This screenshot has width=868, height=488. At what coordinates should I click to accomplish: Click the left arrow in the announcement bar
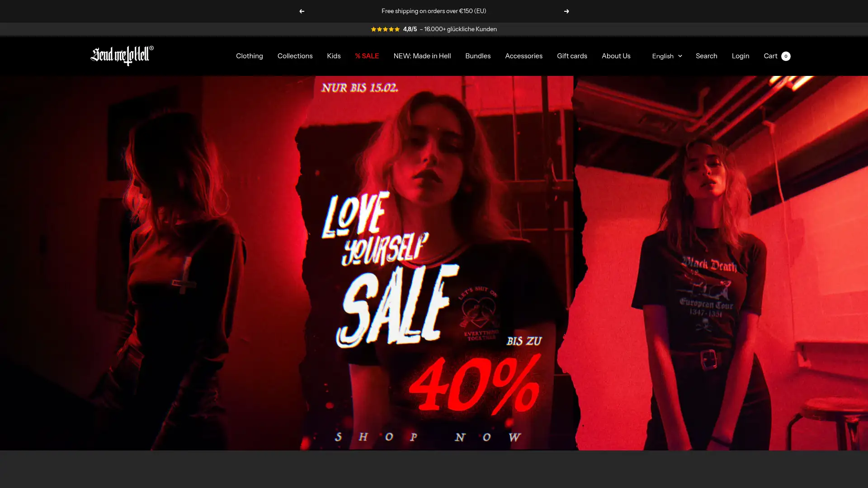[x=301, y=11]
